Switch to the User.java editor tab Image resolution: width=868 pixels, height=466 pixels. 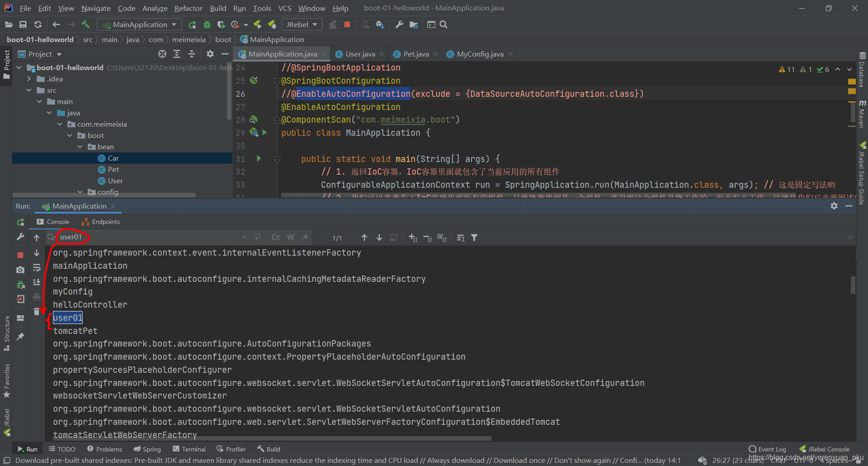coord(360,54)
